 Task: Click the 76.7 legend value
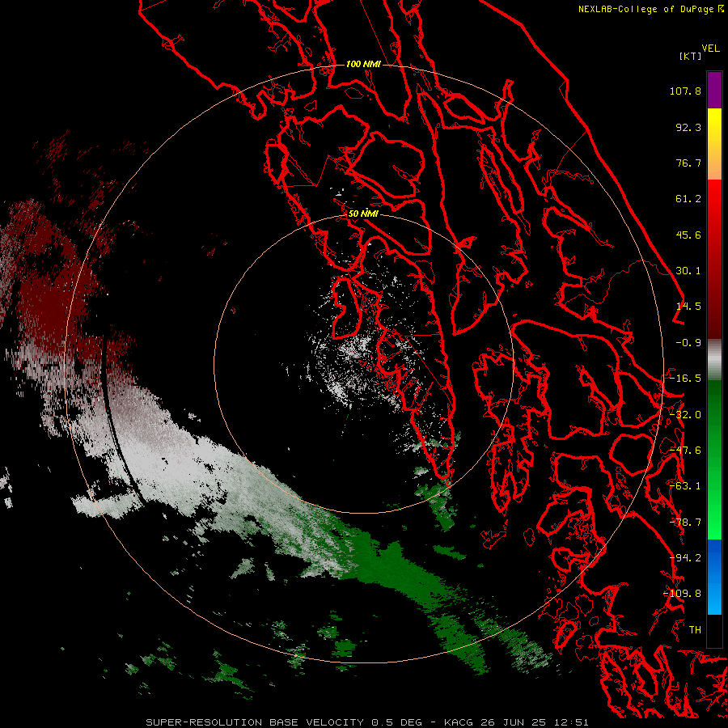coord(688,163)
